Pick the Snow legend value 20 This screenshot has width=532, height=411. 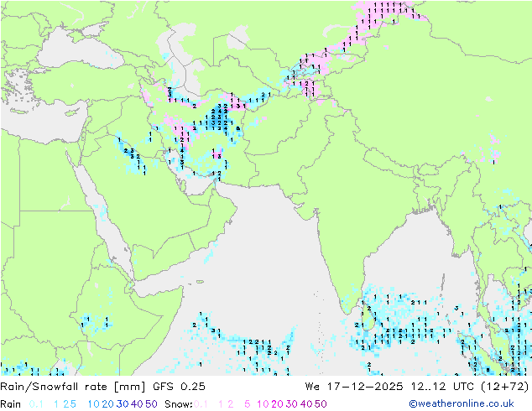pyautogui.click(x=277, y=404)
